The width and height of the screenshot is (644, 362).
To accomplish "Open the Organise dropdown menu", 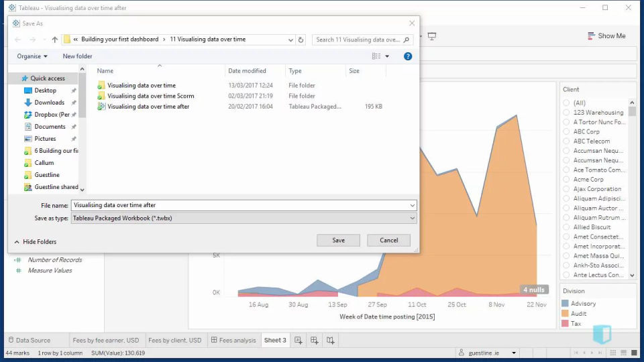I will pyautogui.click(x=32, y=56).
